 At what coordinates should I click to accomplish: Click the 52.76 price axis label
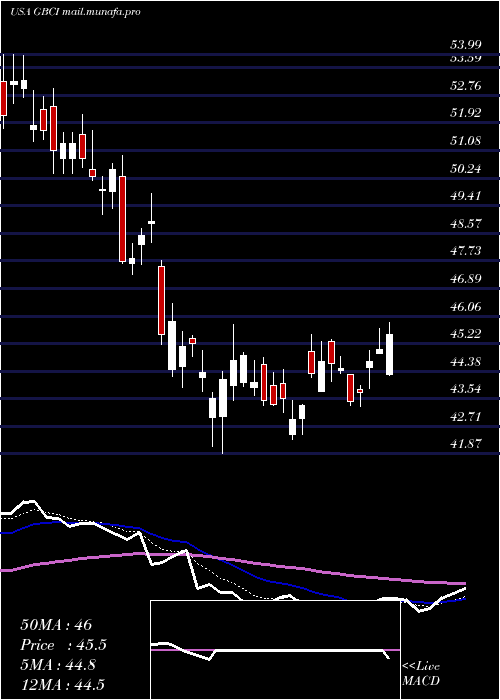pyautogui.click(x=466, y=86)
